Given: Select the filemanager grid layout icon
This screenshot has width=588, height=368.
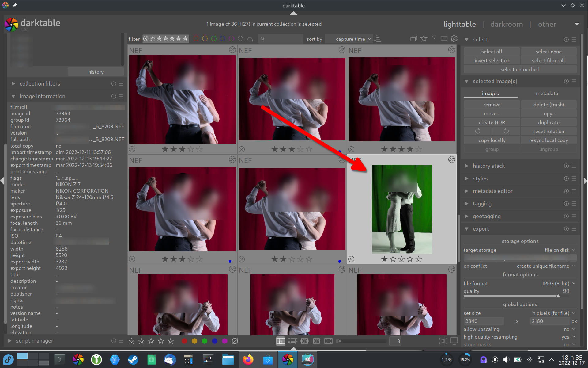Looking at the screenshot, I should pos(280,341).
